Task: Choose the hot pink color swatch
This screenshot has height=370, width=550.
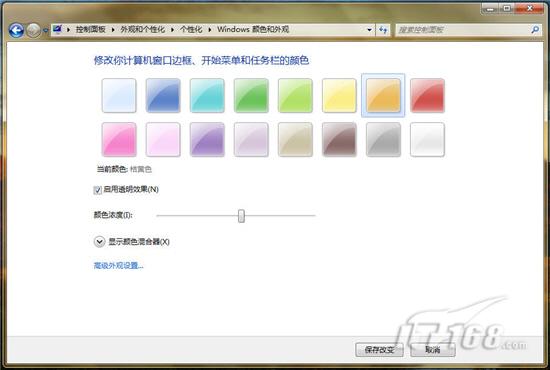Action: click(119, 139)
